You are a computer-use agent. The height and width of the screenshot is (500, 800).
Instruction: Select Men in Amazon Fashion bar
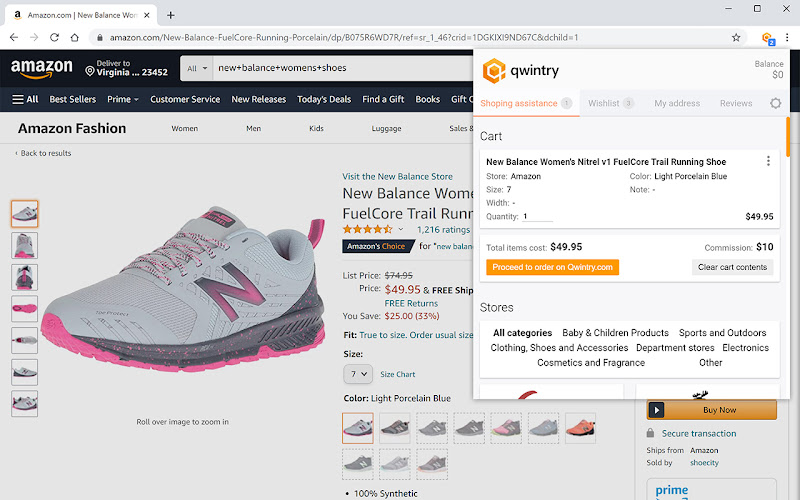coord(254,129)
